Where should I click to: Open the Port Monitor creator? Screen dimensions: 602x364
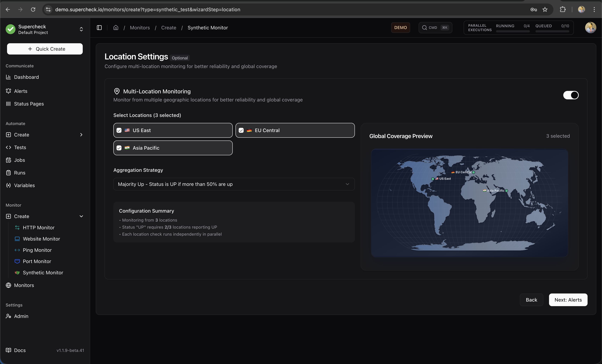pos(37,261)
